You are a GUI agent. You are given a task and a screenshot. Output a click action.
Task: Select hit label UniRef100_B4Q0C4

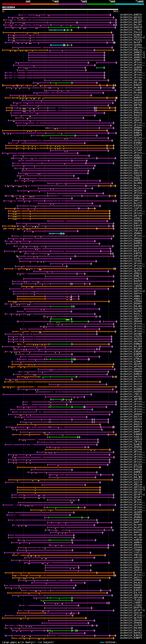131,196
